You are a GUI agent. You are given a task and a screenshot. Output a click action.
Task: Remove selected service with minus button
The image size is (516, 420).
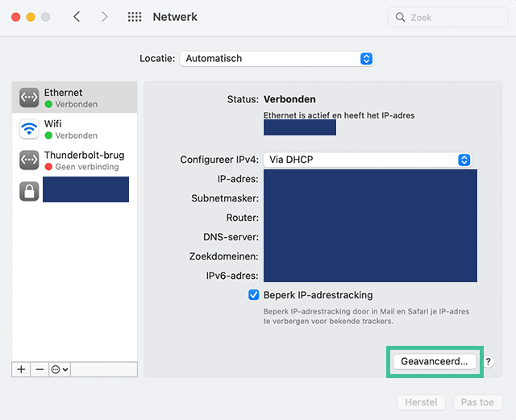pos(40,370)
